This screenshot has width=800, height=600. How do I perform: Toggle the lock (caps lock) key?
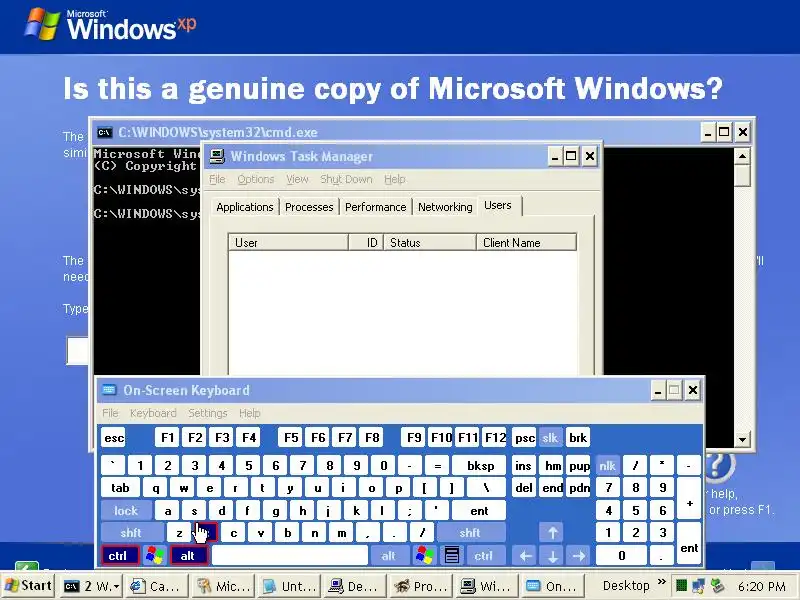(126, 510)
